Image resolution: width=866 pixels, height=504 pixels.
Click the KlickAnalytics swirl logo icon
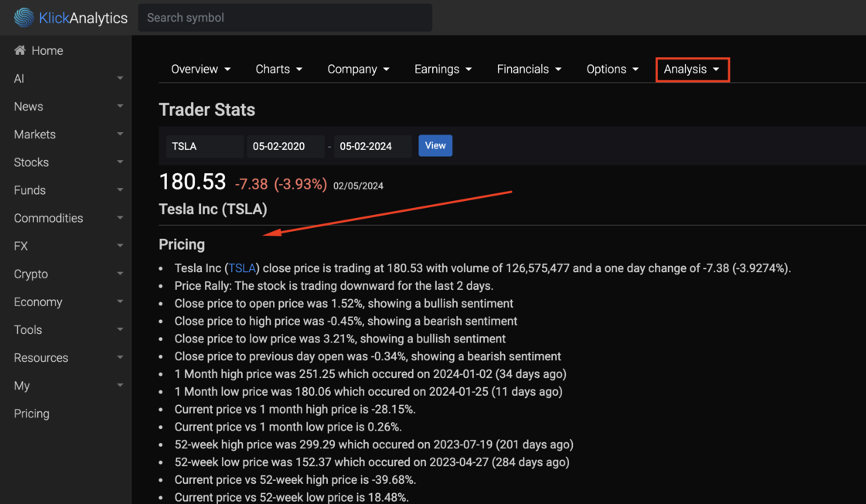(x=24, y=18)
